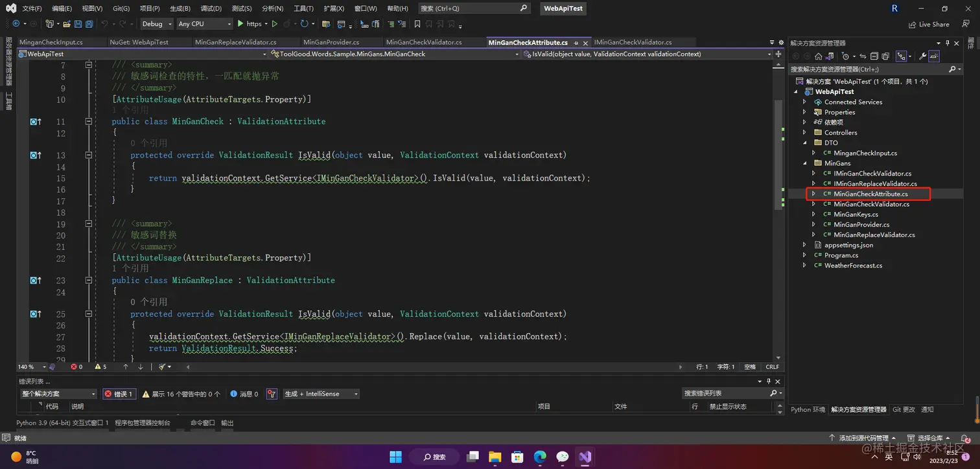Toggle the warnings filter in Error List
Image resolution: width=980 pixels, height=469 pixels.
[181, 394]
